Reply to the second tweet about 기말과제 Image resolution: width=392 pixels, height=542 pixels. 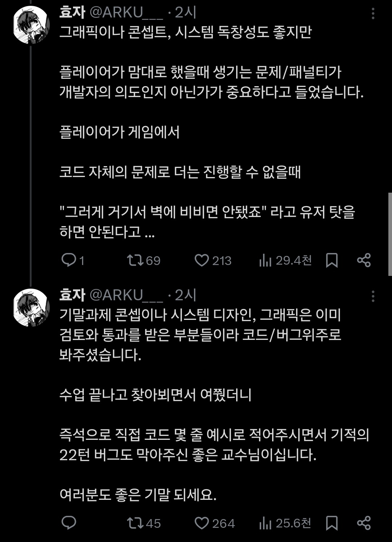coord(69,523)
